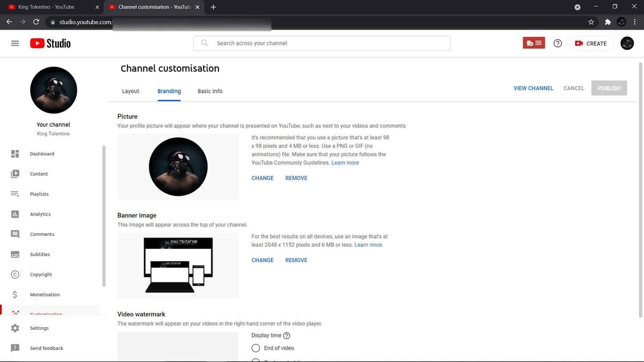
Task: Bookmark this page with star icon
Action: pyautogui.click(x=591, y=22)
